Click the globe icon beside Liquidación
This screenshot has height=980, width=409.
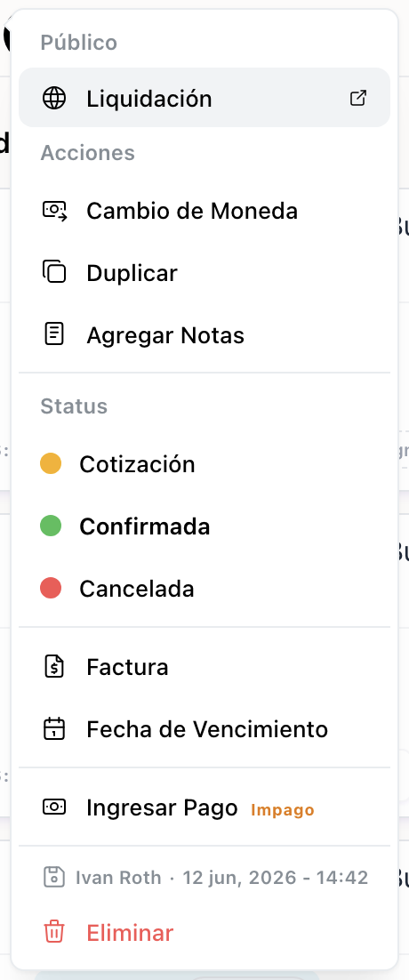[x=54, y=98]
